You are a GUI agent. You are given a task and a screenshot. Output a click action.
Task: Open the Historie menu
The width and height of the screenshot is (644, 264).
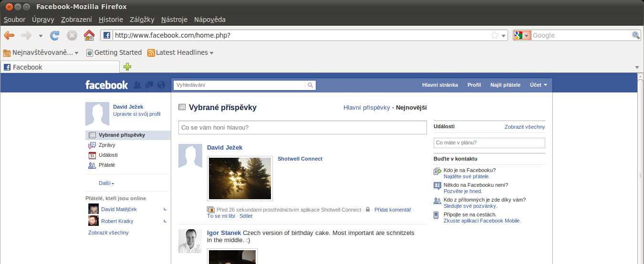111,20
